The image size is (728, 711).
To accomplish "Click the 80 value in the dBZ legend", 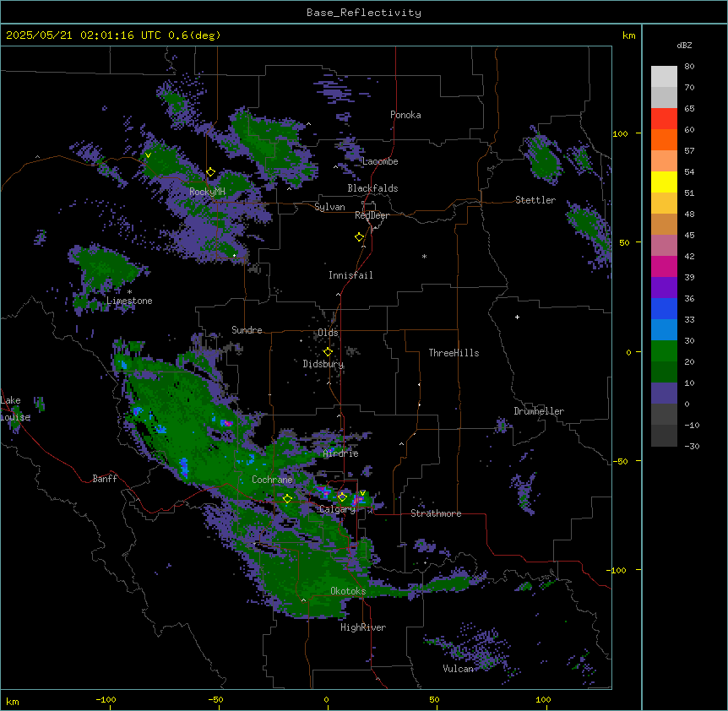I will coord(689,67).
